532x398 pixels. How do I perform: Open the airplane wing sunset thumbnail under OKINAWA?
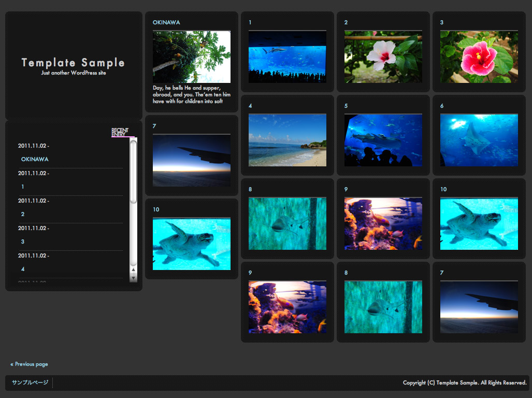point(191,161)
